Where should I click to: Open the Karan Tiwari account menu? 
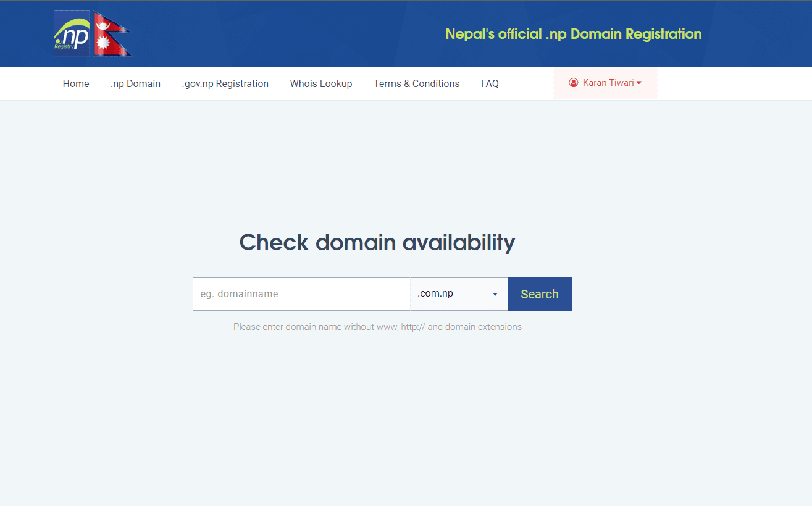point(608,83)
